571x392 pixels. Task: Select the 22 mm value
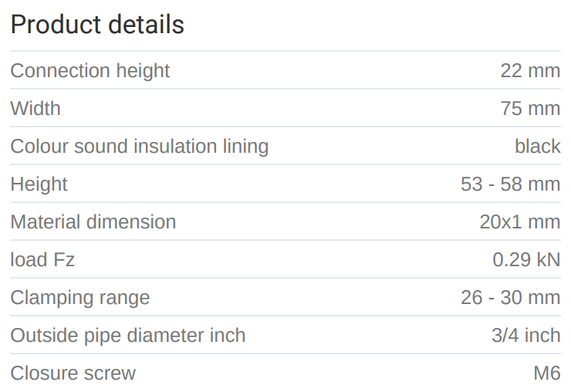(530, 71)
